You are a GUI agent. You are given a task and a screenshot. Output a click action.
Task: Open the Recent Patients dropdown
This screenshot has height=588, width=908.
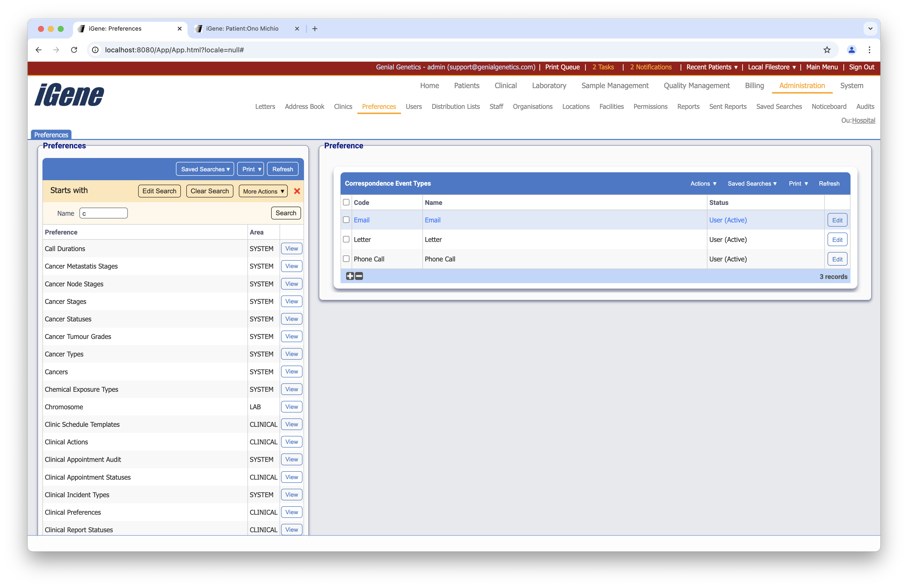click(x=712, y=67)
